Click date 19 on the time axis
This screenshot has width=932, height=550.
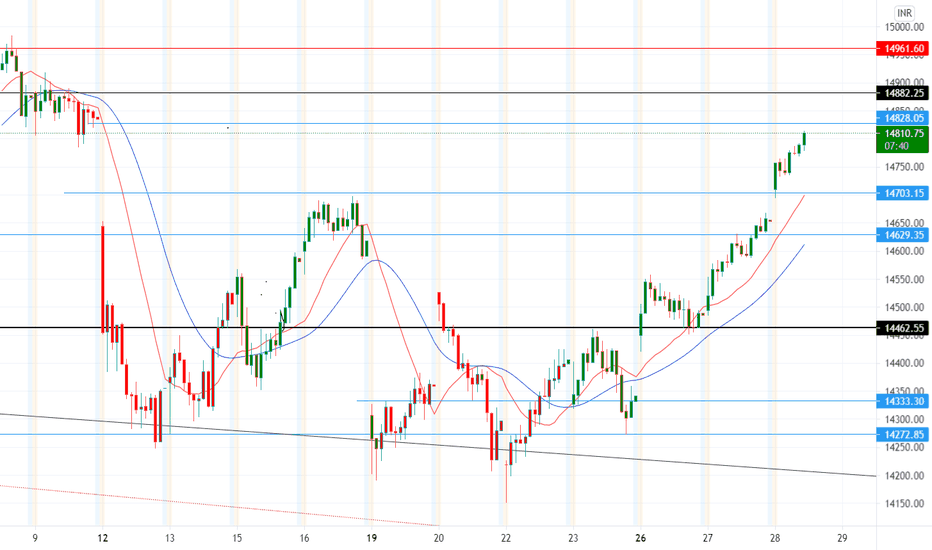[371, 538]
